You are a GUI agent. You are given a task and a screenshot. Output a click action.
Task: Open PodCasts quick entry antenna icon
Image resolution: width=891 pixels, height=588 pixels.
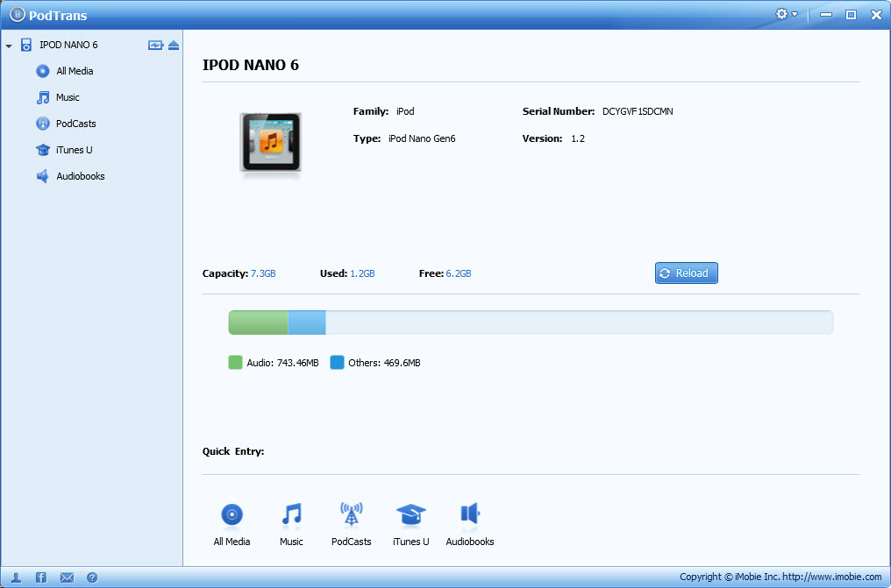coord(351,514)
